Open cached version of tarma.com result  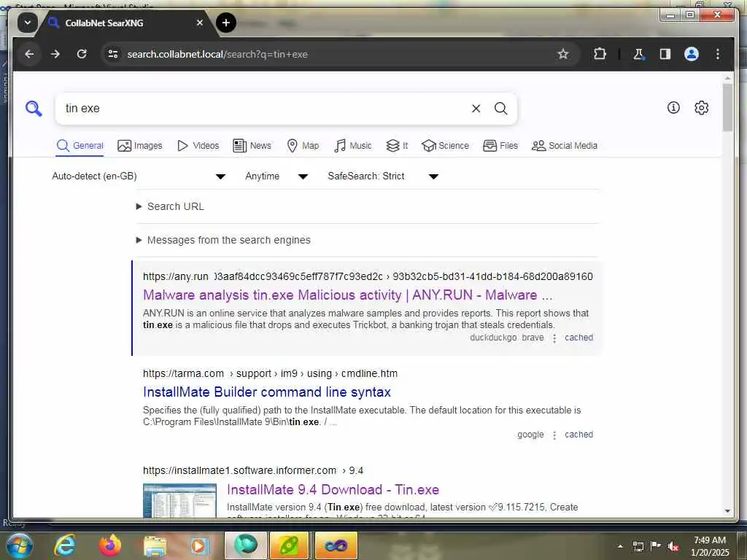coord(578,435)
